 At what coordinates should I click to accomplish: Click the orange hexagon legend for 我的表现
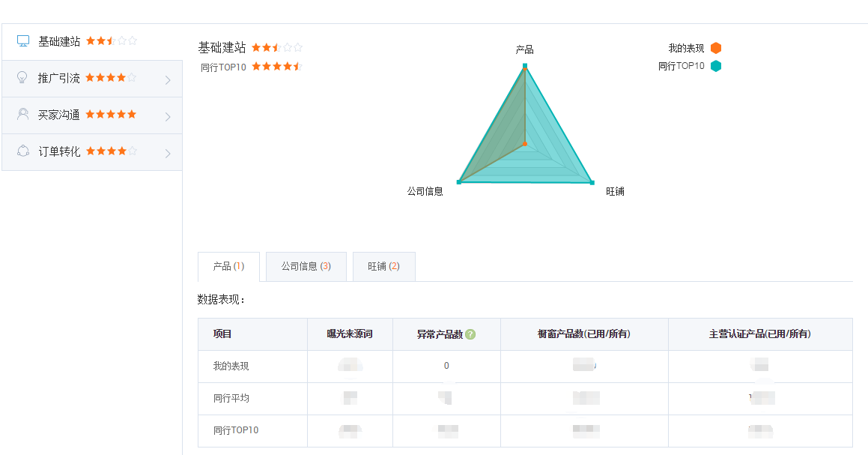point(716,48)
